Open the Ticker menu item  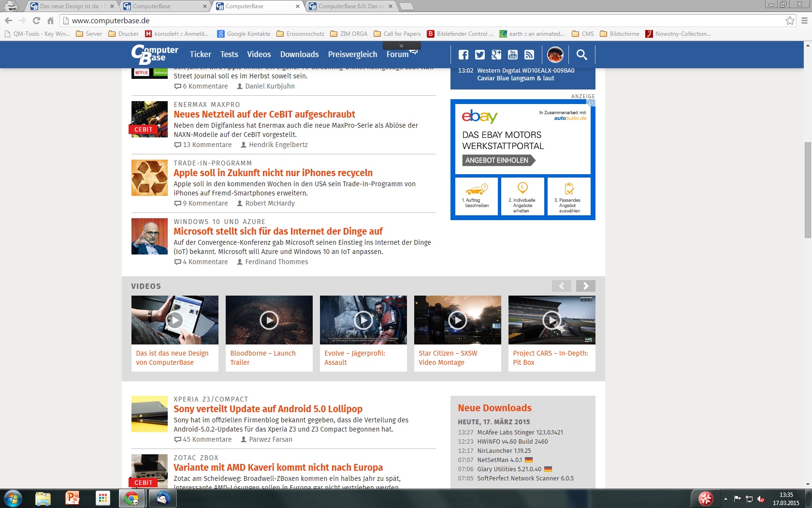pos(200,54)
